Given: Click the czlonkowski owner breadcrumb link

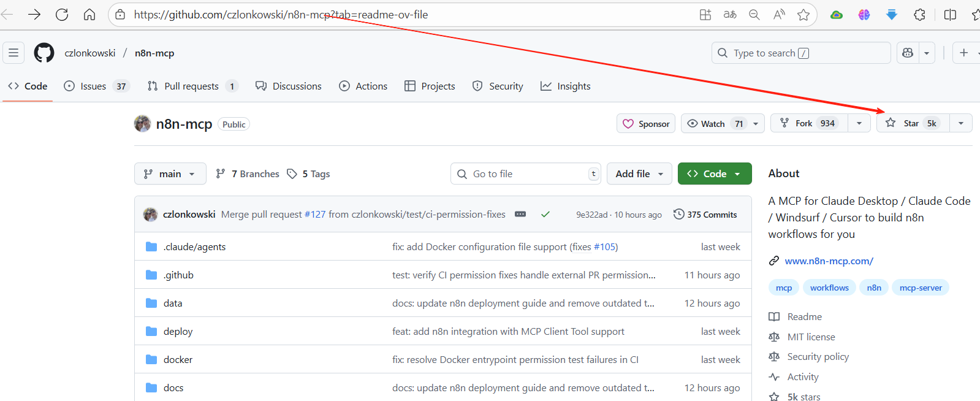Looking at the screenshot, I should click(90, 53).
